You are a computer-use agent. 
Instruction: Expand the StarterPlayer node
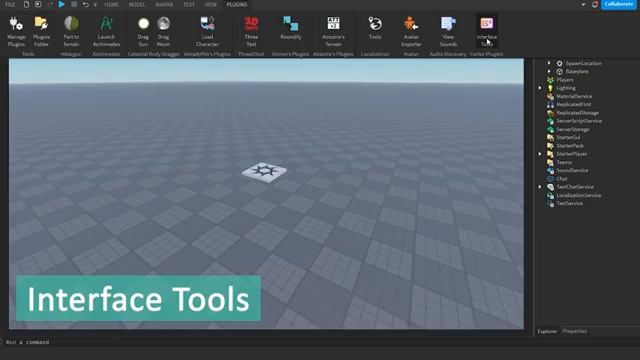(540, 154)
